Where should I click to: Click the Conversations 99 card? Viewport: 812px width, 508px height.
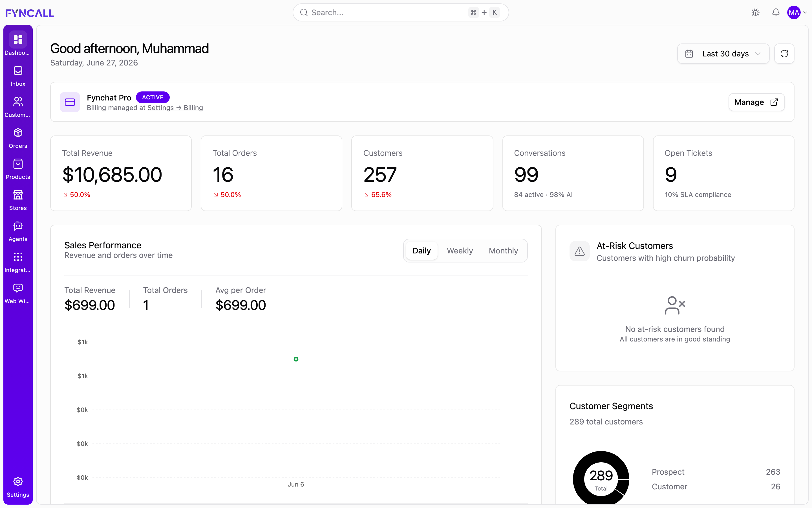click(573, 173)
